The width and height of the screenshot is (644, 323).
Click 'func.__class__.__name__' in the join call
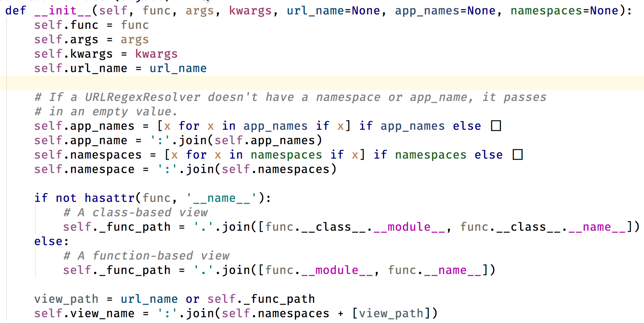(x=543, y=227)
